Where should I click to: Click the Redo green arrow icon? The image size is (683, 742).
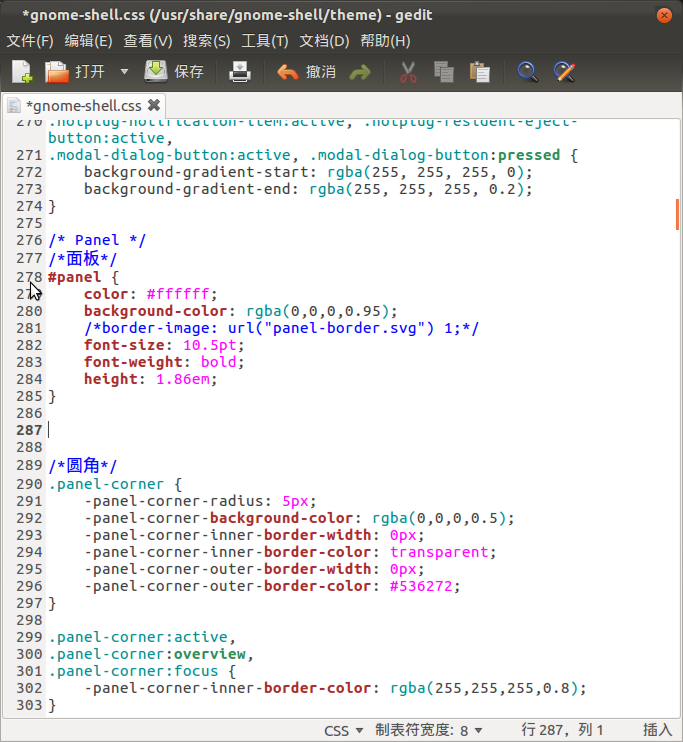tap(360, 72)
